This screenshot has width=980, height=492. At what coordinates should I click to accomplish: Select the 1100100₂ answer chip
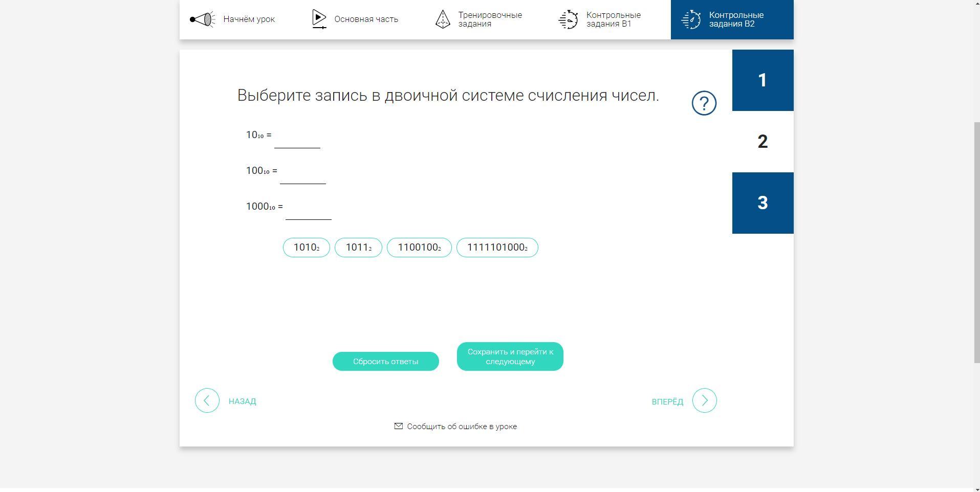[419, 248]
